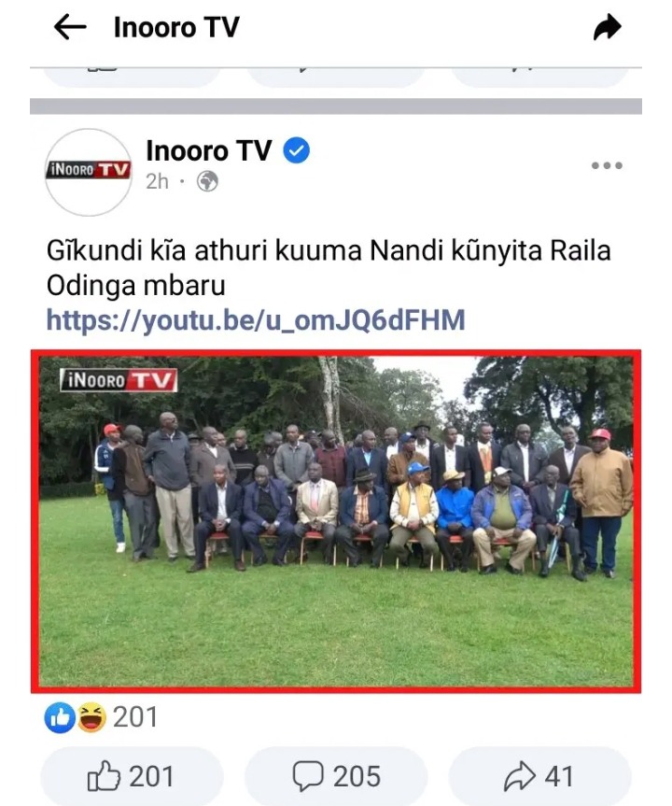Tap the blue verified badge
The width and height of the screenshot is (672, 806).
pyautogui.click(x=297, y=150)
